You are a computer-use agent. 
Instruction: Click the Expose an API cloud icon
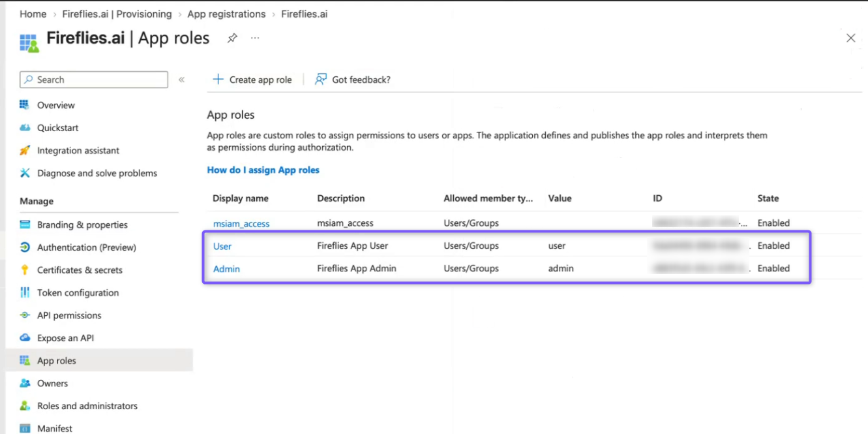click(25, 338)
